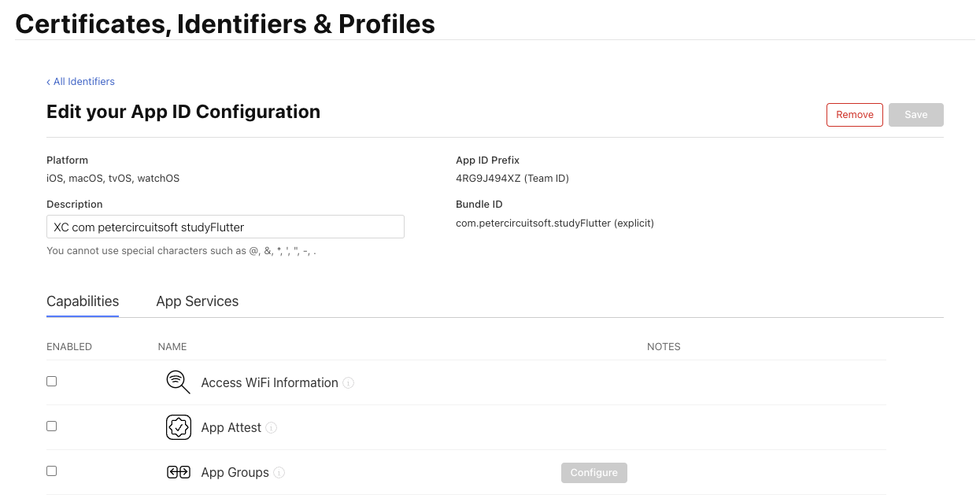Image resolution: width=980 pixels, height=502 pixels.
Task: Click into the Description text field
Action: point(225,227)
